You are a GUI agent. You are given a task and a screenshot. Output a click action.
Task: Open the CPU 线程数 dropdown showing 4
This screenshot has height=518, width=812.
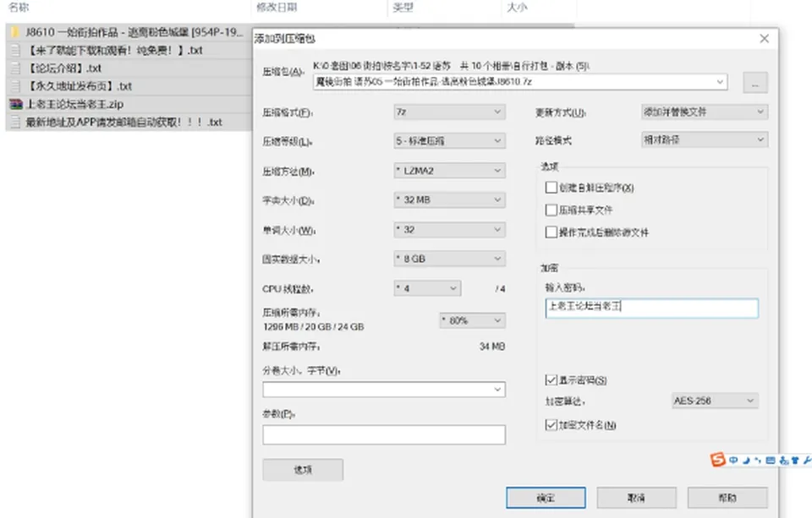(427, 288)
